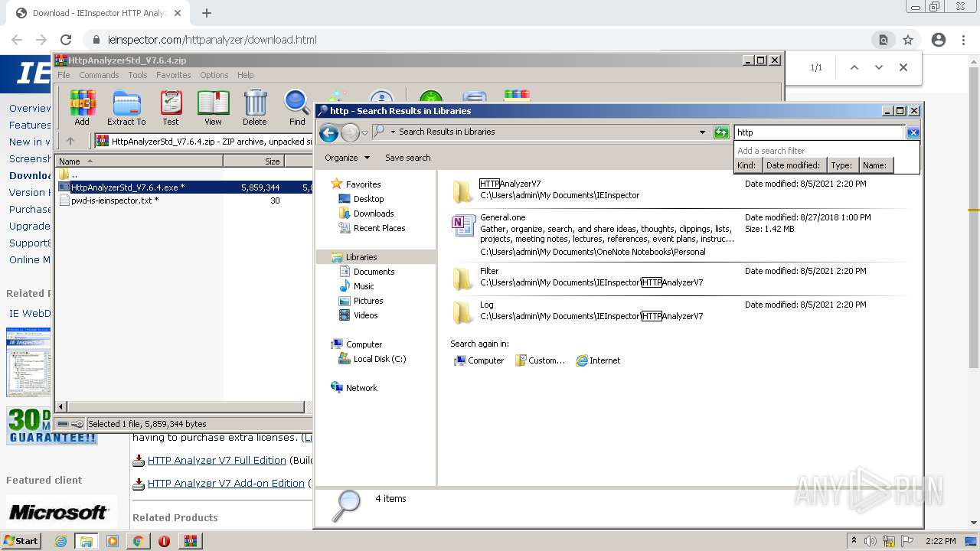Click HTTP Analyzer V7 Full Edition link

pyautogui.click(x=217, y=461)
